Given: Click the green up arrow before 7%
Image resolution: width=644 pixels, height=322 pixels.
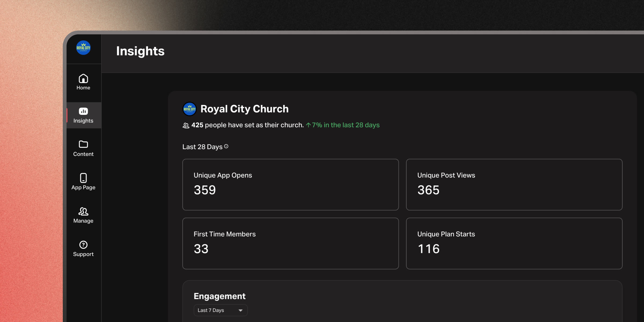Looking at the screenshot, I should (x=308, y=125).
